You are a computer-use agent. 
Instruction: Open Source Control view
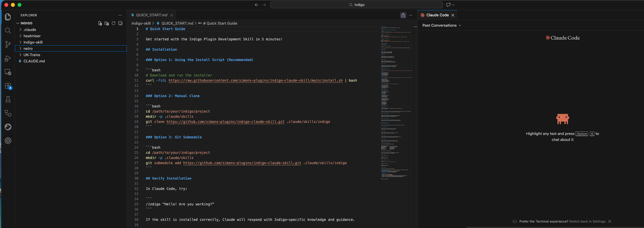[x=8, y=44]
